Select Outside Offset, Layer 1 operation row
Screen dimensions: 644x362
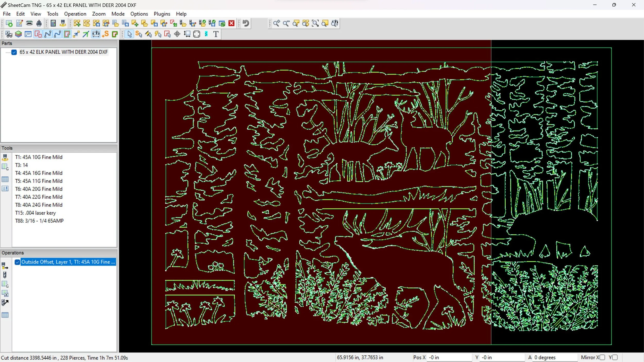coord(68,262)
